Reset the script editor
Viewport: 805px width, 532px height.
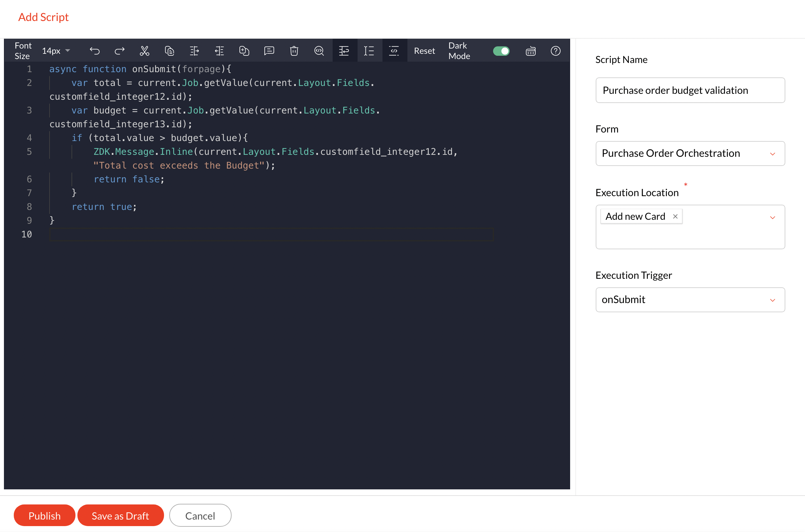tap(424, 51)
